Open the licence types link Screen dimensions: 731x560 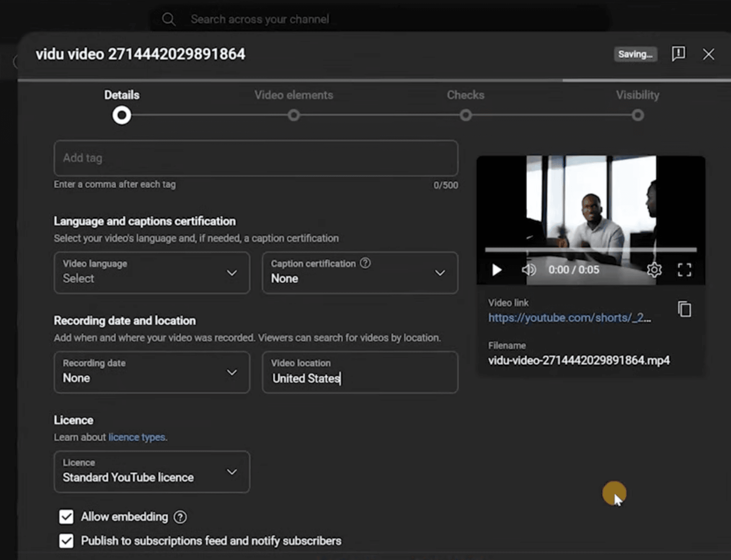click(x=137, y=437)
